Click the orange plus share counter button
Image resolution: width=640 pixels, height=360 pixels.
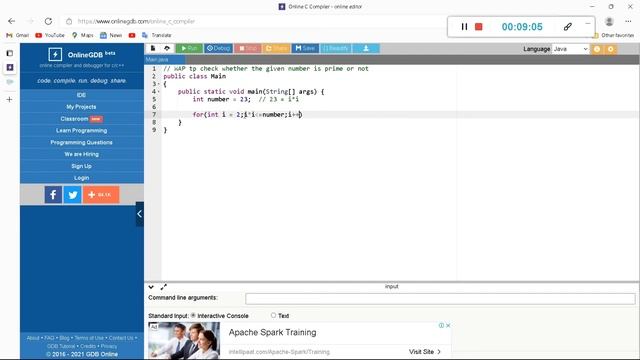[x=101, y=195]
